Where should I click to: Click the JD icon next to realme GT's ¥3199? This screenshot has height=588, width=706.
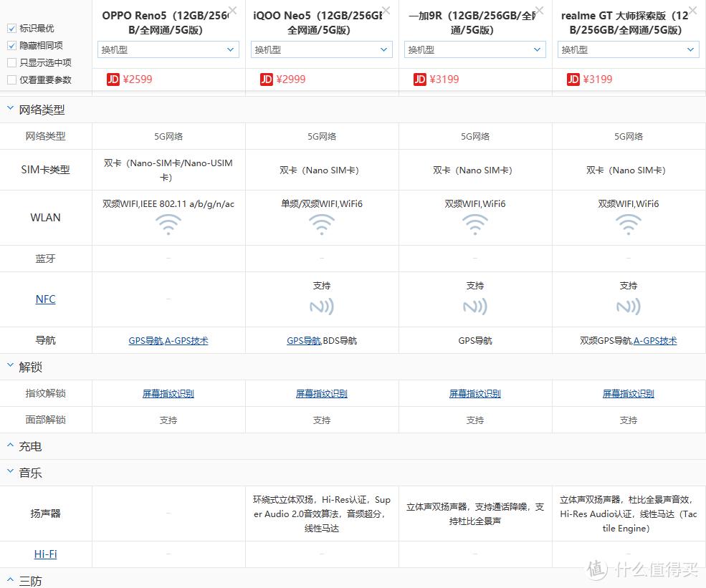pos(573,79)
